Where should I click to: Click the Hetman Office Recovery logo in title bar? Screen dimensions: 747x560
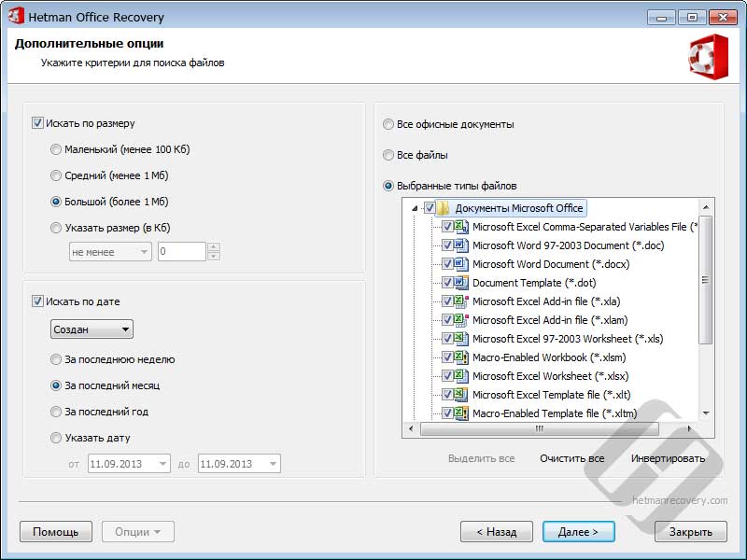16,16
